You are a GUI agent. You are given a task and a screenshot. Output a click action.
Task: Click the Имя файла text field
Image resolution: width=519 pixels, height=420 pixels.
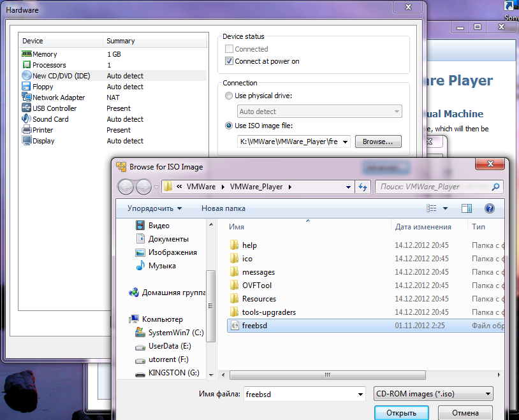(300, 394)
